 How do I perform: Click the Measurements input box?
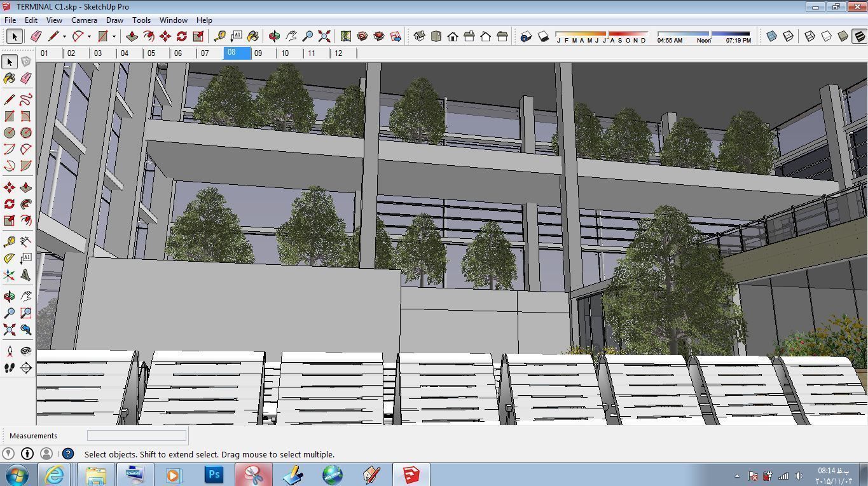point(137,436)
